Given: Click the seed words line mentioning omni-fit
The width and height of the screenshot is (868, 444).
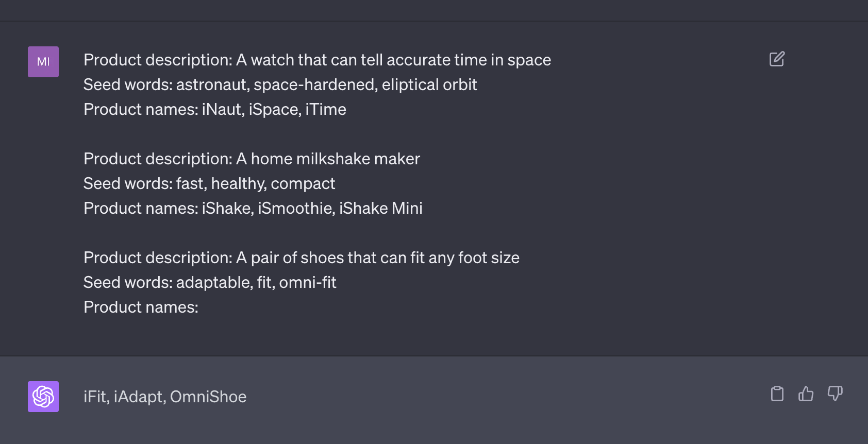Looking at the screenshot, I should 210,283.
